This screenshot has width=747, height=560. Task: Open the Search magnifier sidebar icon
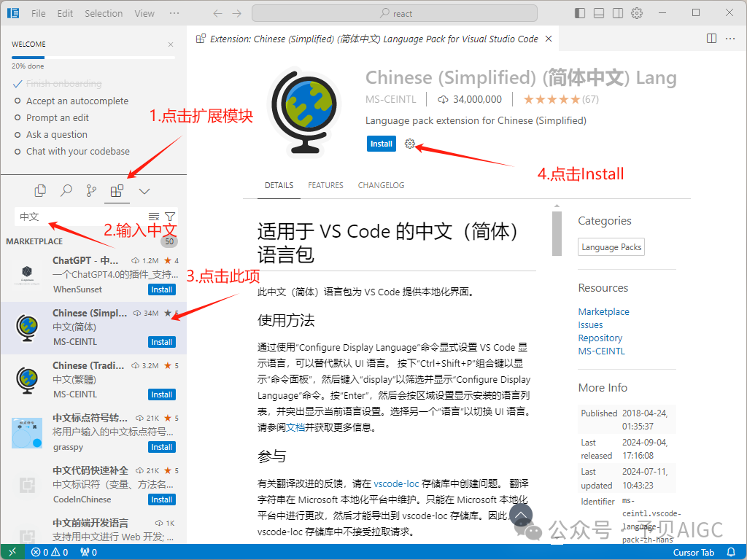[x=66, y=191]
